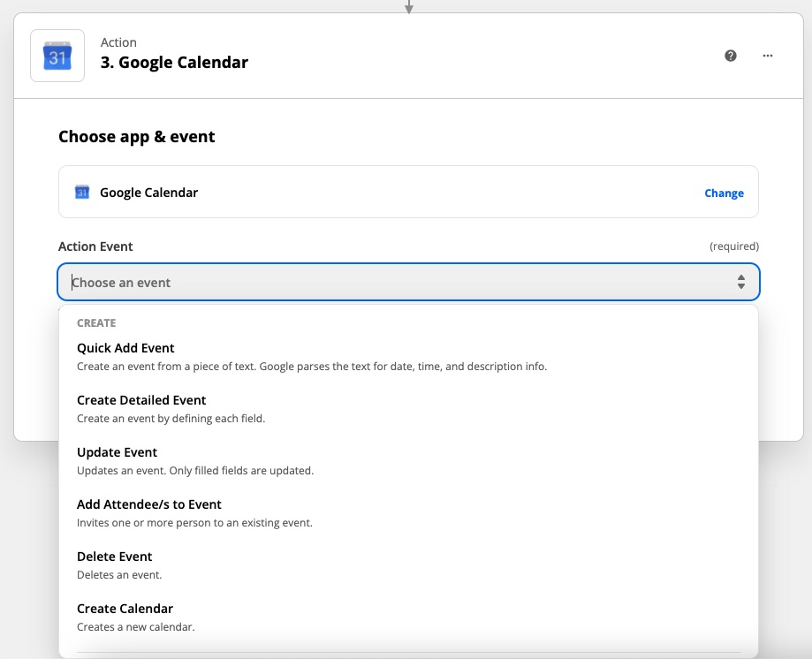Choose the Create Calendar action
This screenshot has width=812, height=659.
tap(408, 617)
